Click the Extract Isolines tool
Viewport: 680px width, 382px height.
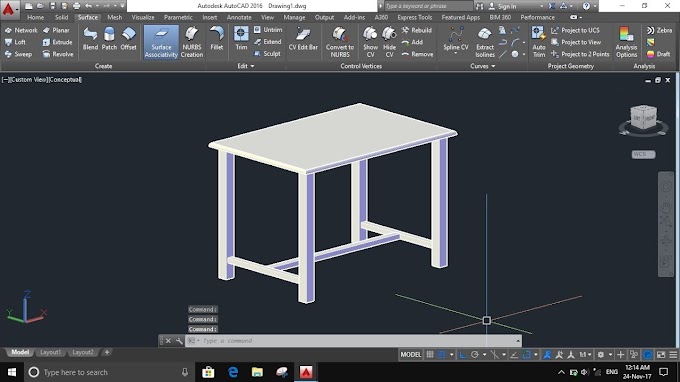point(485,42)
